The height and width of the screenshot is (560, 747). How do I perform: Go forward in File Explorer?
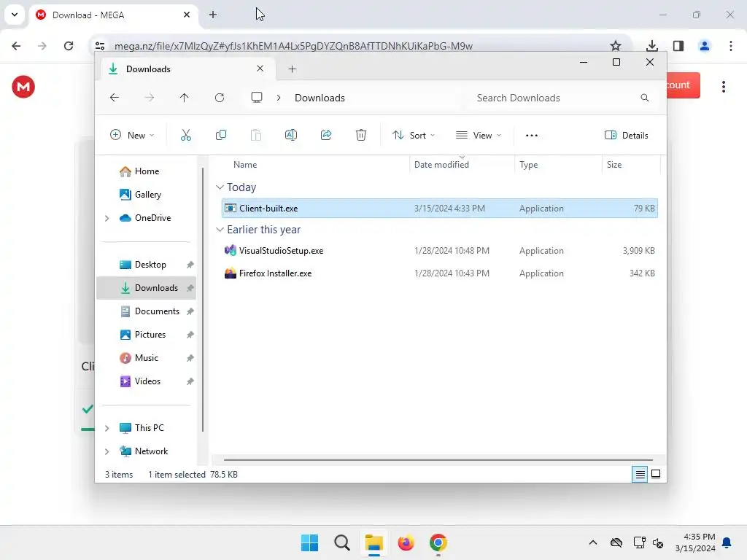149,98
